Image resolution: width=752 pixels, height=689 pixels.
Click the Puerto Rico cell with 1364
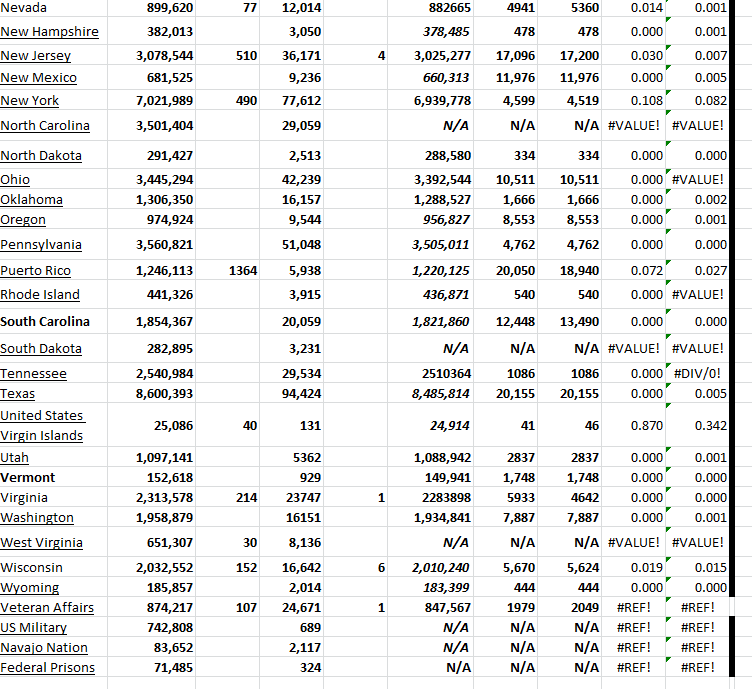coord(242,271)
